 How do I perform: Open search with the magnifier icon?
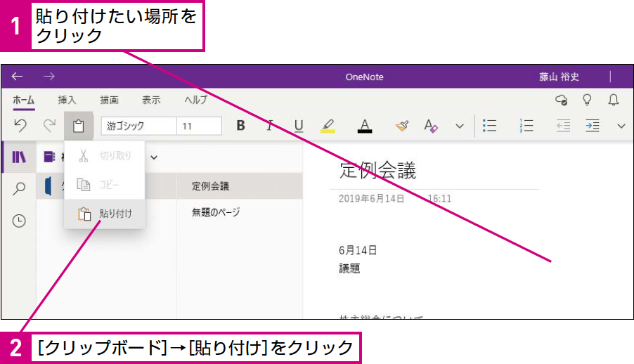coord(18,188)
